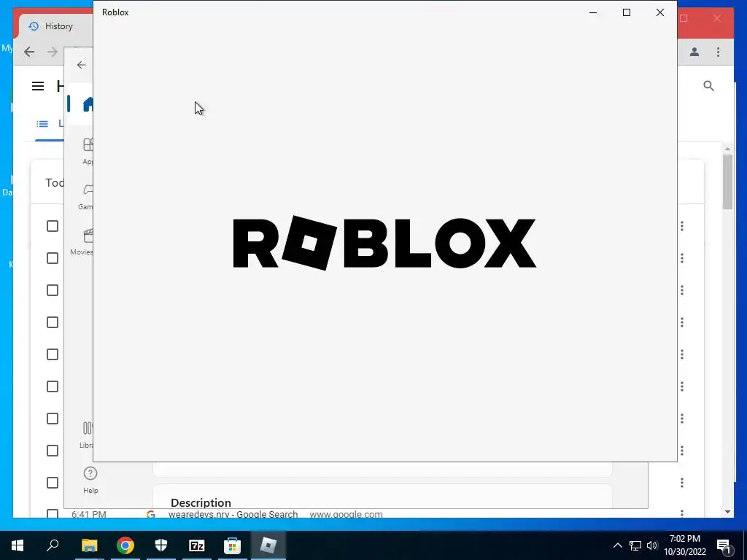Open the Windows Start menu

(18, 545)
